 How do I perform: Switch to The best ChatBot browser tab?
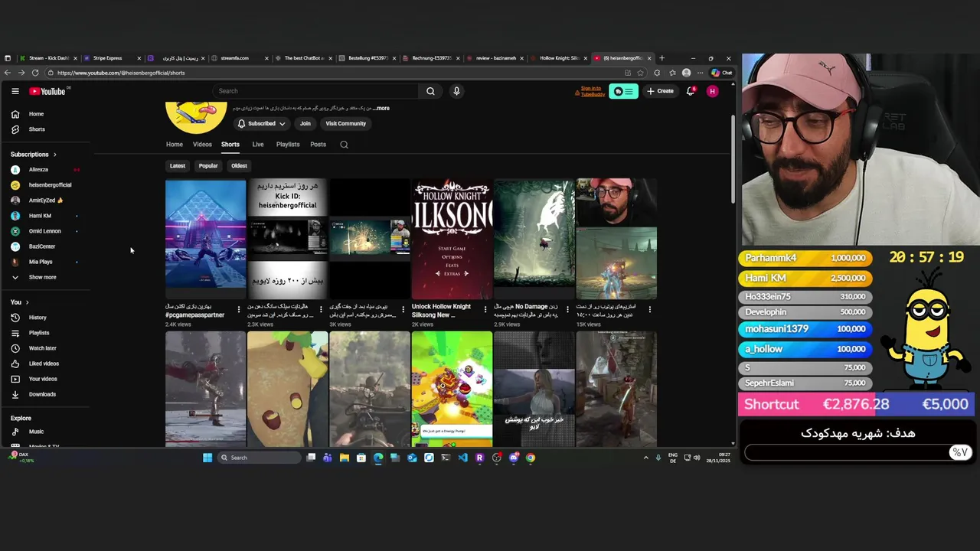(x=304, y=58)
